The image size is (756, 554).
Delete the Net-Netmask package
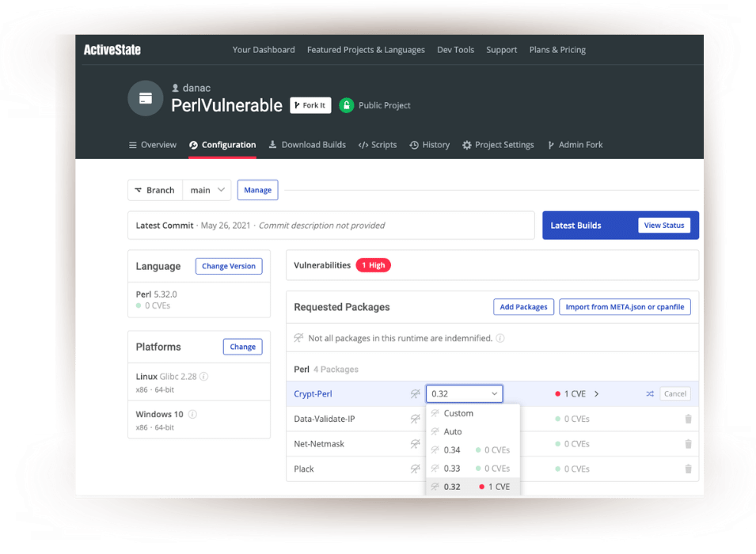(x=688, y=443)
